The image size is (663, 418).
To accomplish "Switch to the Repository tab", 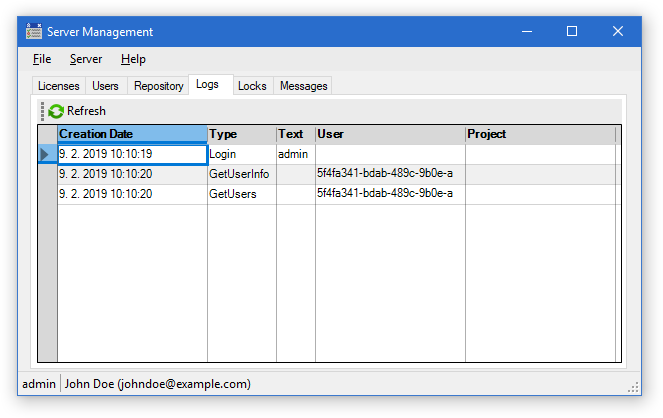I will click(x=159, y=86).
